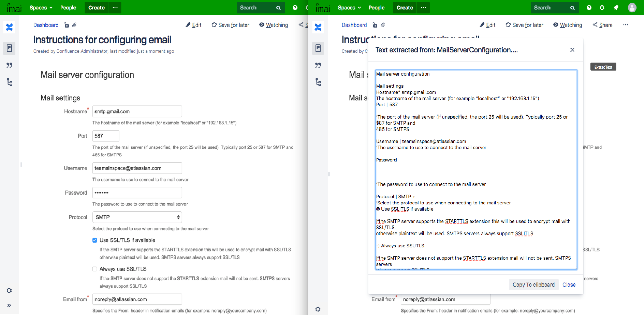Click search magnifier icon in left header

coord(279,8)
